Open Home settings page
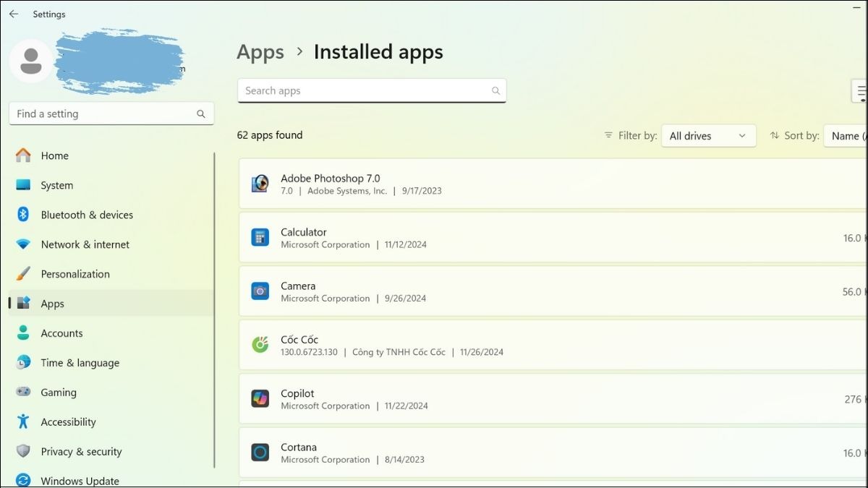This screenshot has width=868, height=488. pyautogui.click(x=111, y=155)
